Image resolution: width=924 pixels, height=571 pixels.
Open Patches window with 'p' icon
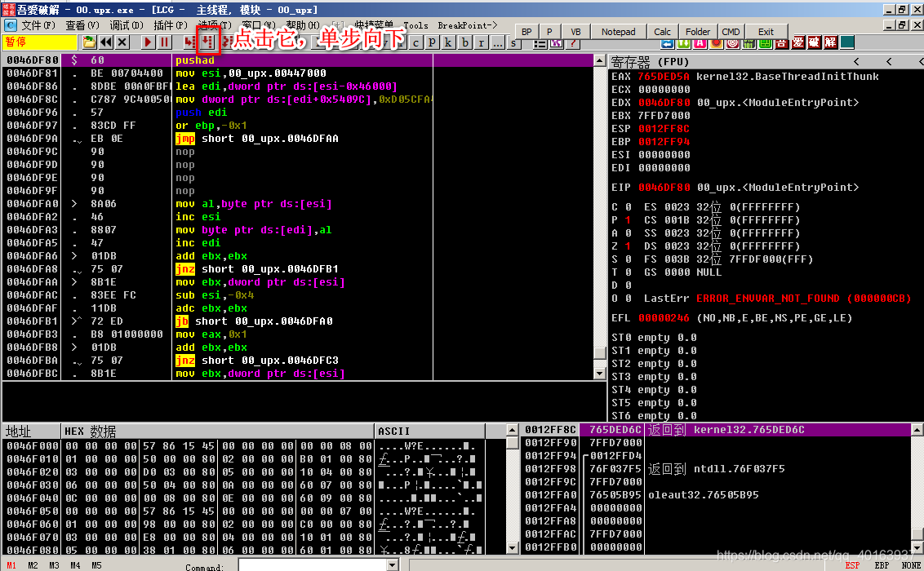pyautogui.click(x=432, y=42)
